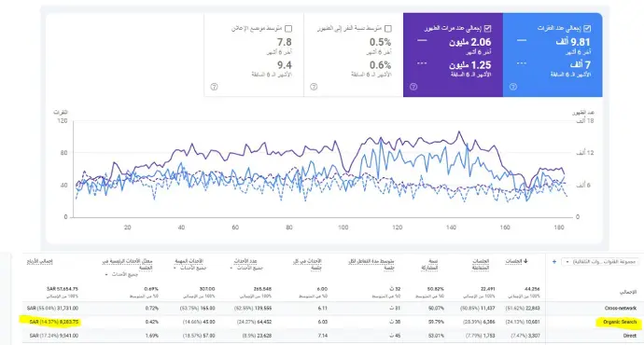Click Organic Search event count 64,452
644x345 pixels.
click(x=264, y=322)
